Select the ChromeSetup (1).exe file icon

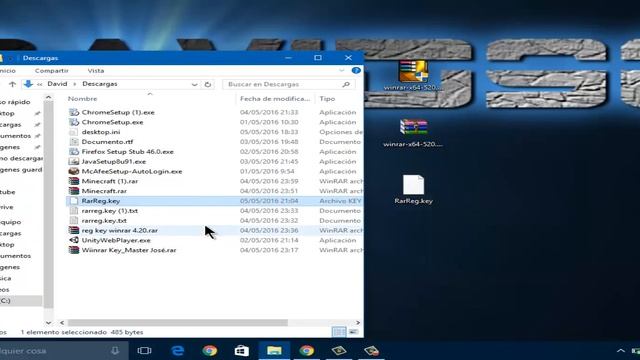74,112
